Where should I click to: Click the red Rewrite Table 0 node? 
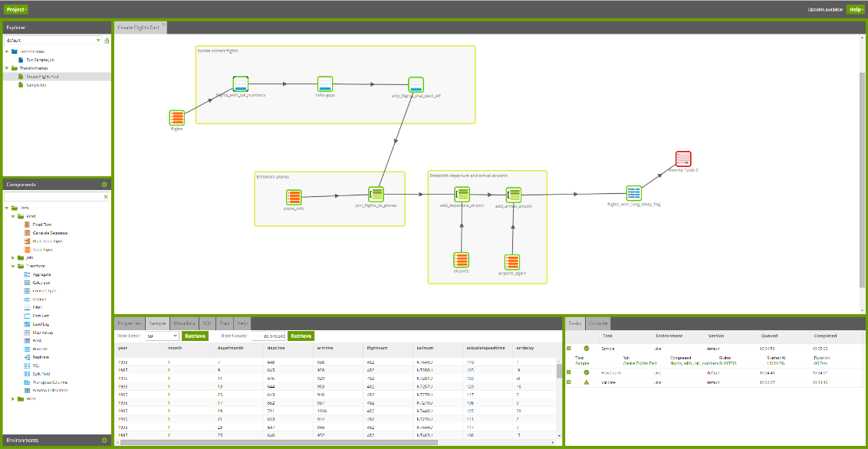pos(683,159)
